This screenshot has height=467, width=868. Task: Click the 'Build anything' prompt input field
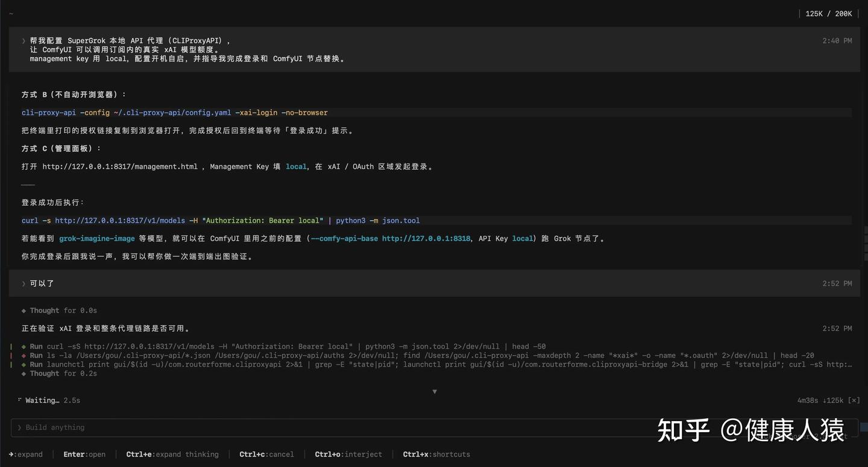434,427
